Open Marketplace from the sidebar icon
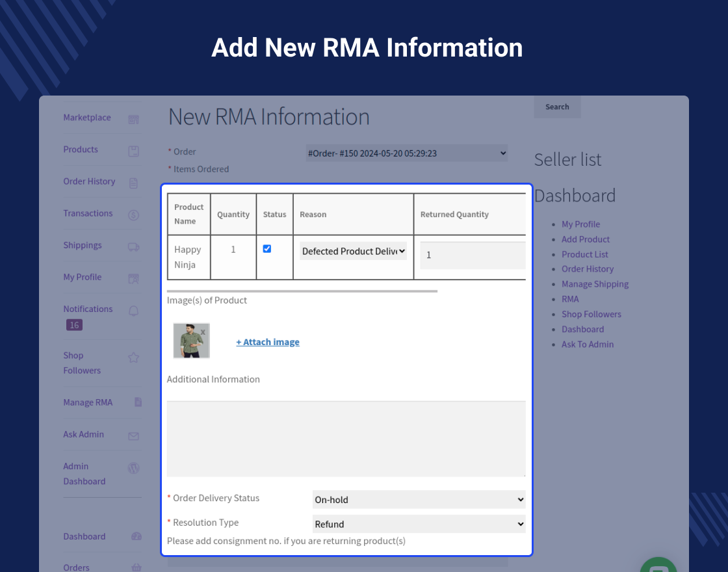The image size is (728, 572). (x=133, y=119)
